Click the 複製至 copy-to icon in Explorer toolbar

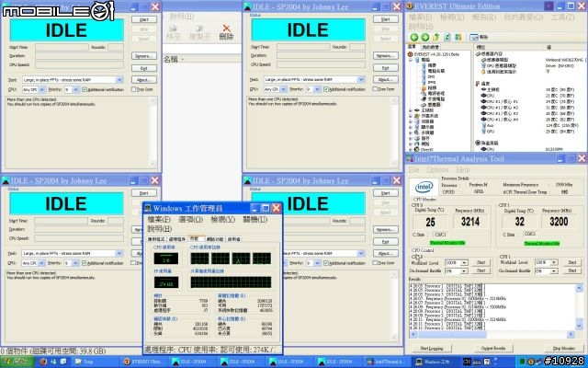(x=199, y=32)
